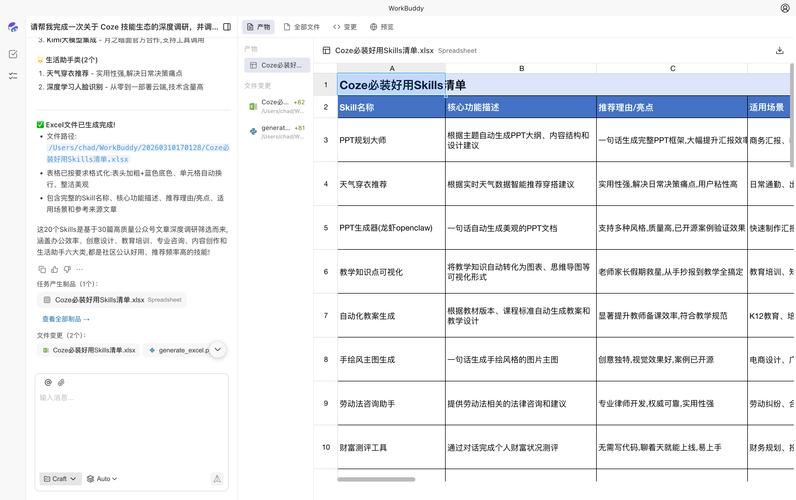Open the Craft mode dropdown
Screen dimensions: 796x500
[x=60, y=479]
